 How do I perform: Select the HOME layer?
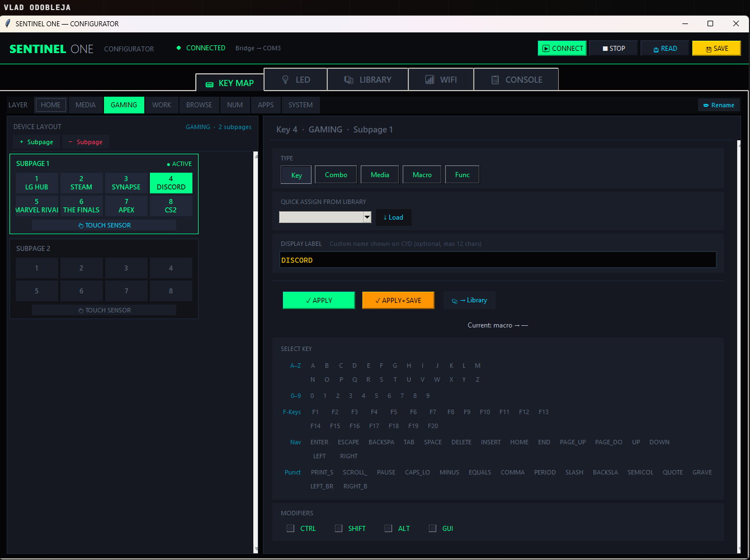pyautogui.click(x=51, y=105)
